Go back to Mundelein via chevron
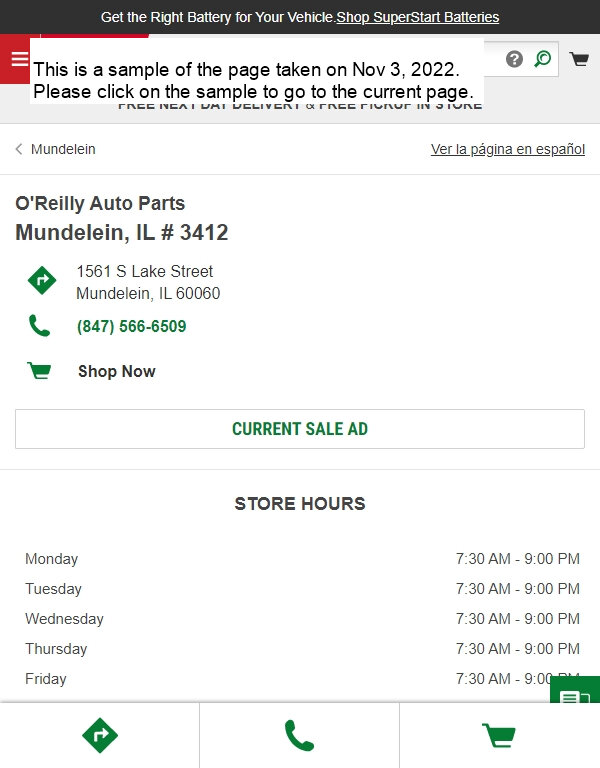 click(19, 149)
